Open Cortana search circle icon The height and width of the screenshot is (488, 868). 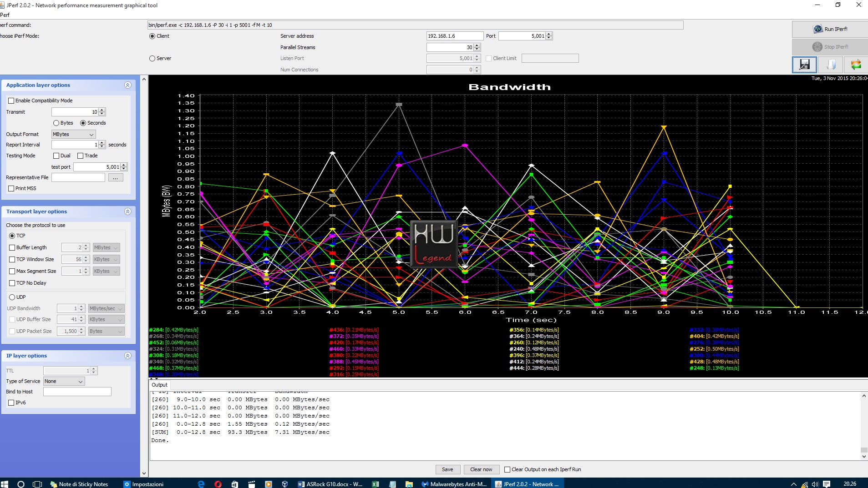pyautogui.click(x=20, y=484)
